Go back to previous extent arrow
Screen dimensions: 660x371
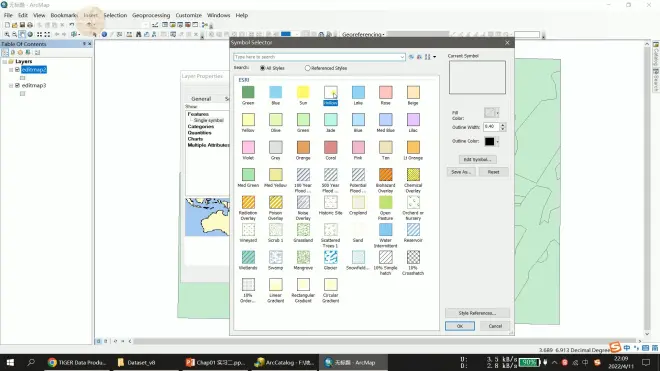(57, 35)
